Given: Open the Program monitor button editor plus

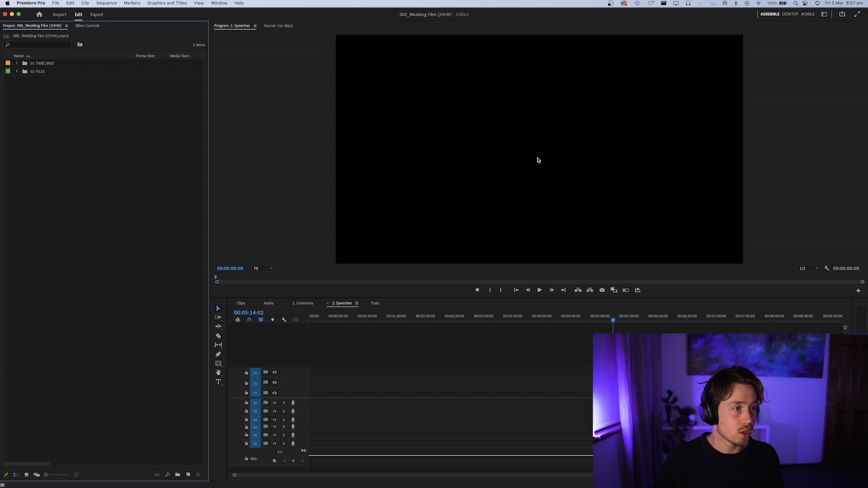Looking at the screenshot, I should (858, 291).
